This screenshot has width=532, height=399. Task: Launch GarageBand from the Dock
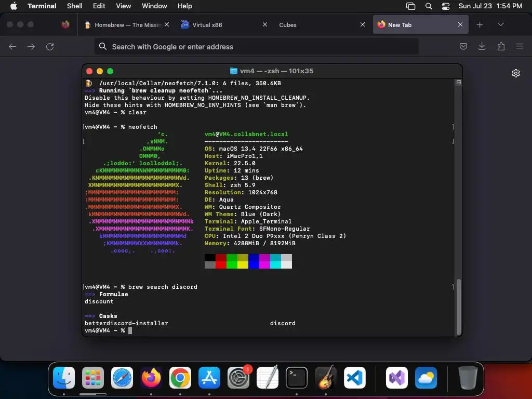pyautogui.click(x=326, y=378)
